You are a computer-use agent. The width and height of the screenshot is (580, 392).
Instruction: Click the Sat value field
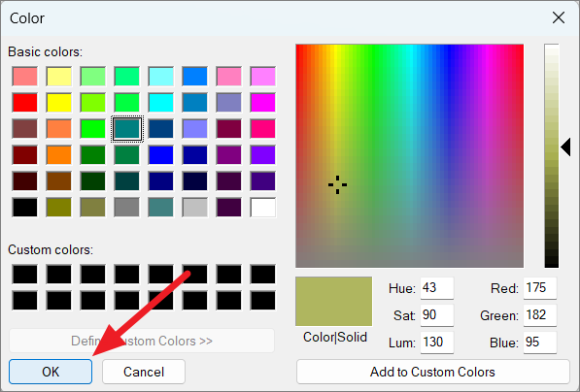tap(437, 315)
